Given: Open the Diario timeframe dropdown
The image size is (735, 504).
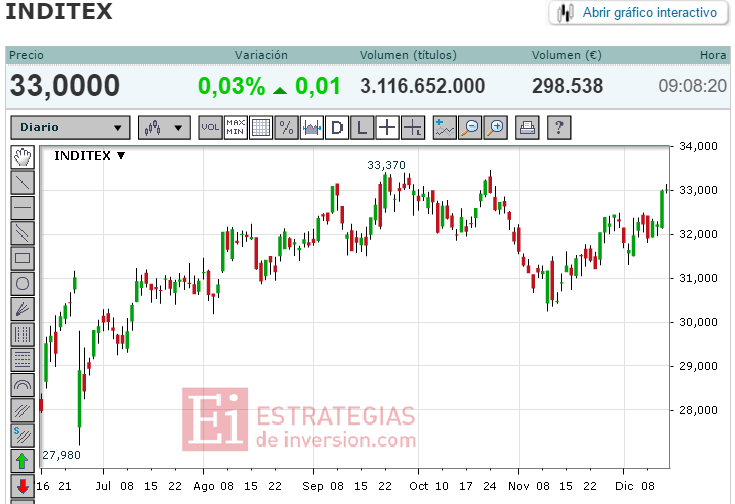Looking at the screenshot, I should point(70,128).
